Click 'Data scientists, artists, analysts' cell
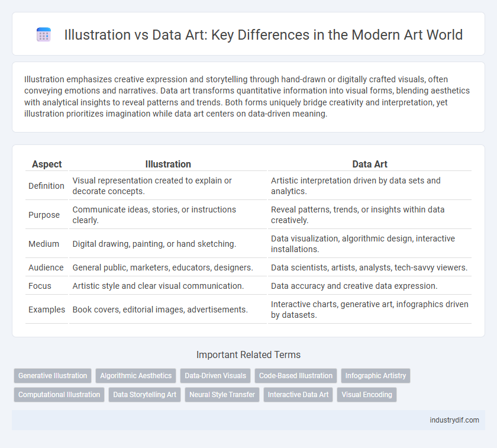The height and width of the screenshot is (448, 497). (370, 267)
